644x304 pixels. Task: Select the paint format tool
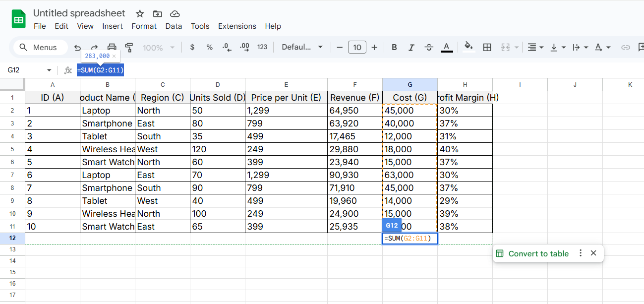[129, 47]
